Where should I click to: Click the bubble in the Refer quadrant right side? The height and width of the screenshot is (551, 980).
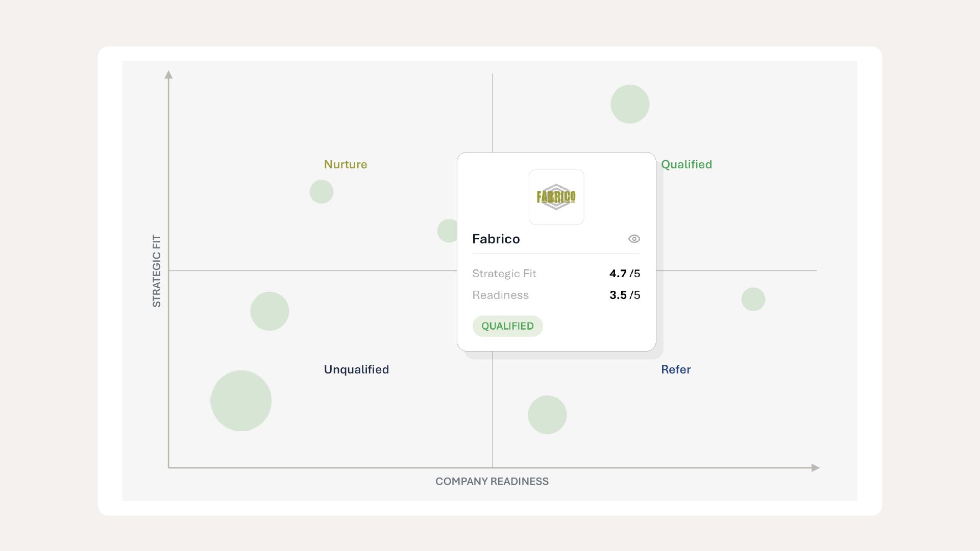pos(753,299)
